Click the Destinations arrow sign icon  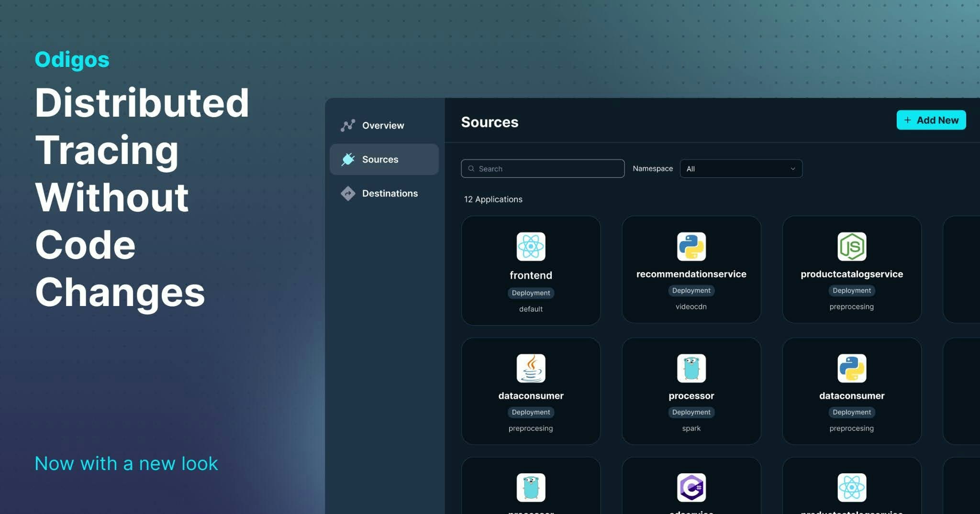coord(348,193)
